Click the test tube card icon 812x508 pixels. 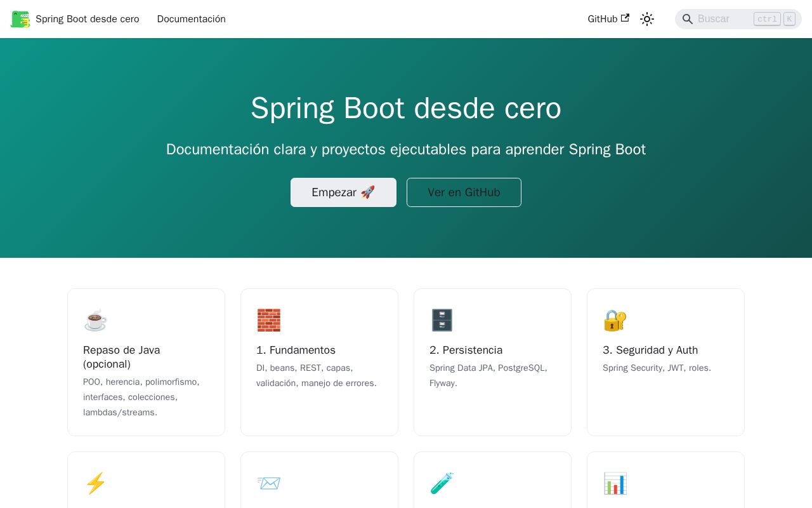(442, 483)
